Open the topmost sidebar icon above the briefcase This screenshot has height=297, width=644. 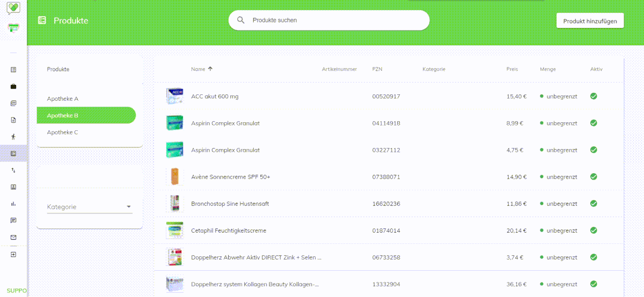coord(13,70)
